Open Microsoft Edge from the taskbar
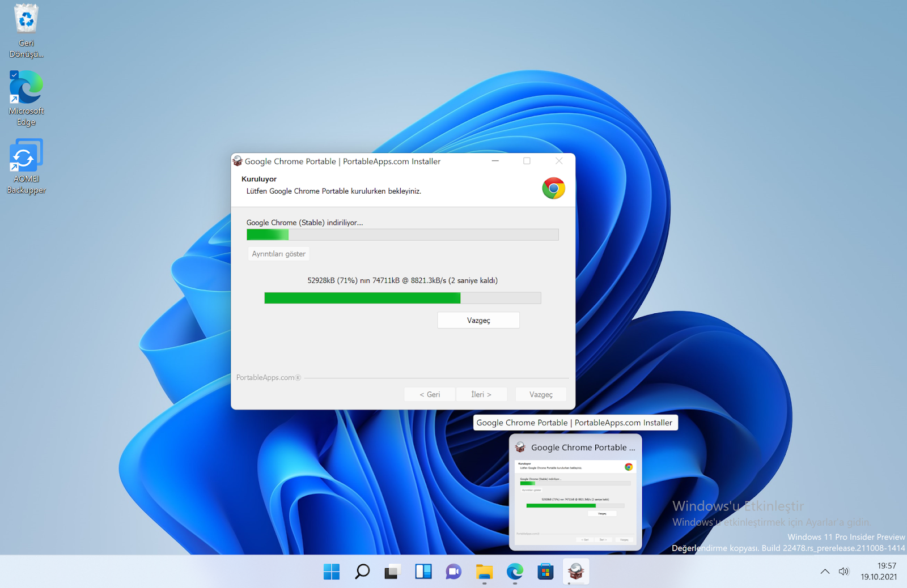The image size is (907, 588). coord(515,572)
